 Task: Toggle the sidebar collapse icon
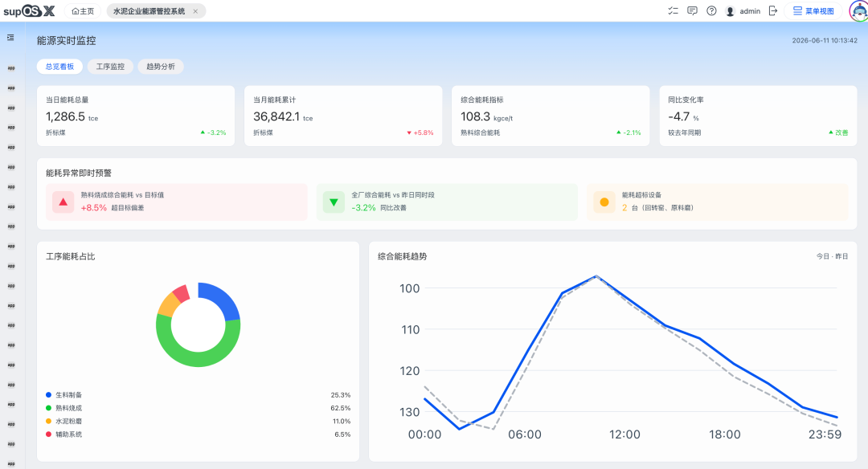10,38
